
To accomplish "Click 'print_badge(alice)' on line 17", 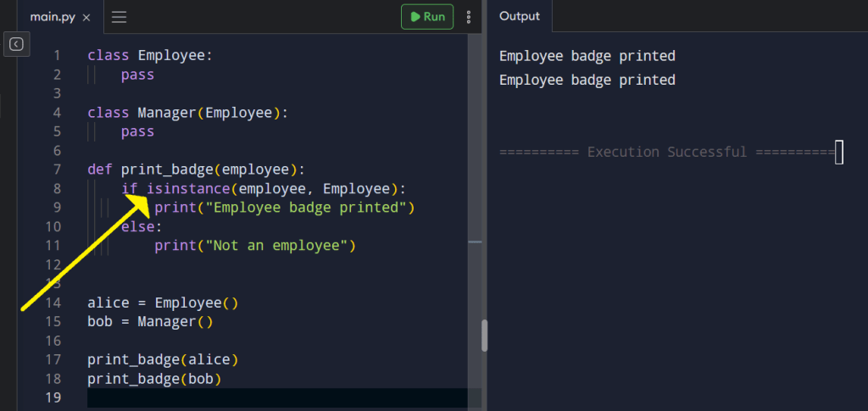I will [163, 360].
